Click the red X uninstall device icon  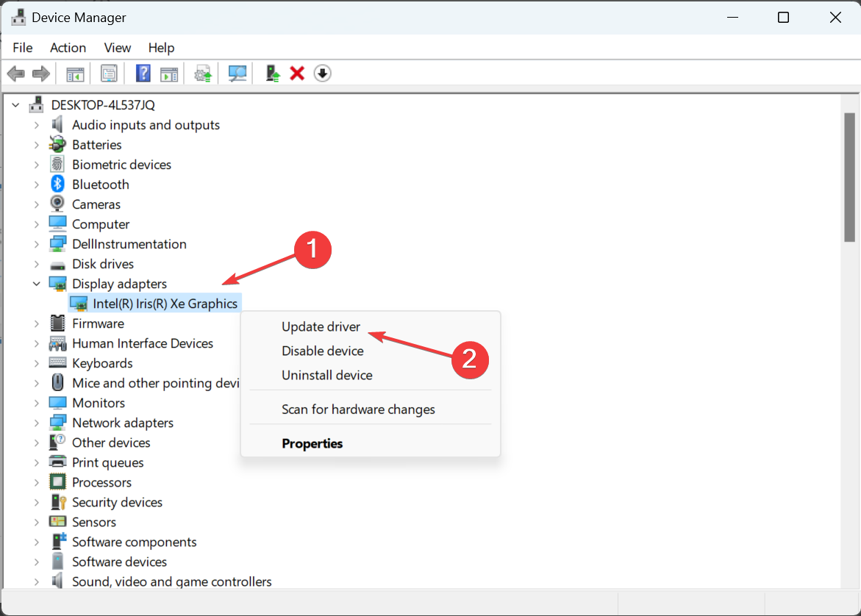coord(297,74)
